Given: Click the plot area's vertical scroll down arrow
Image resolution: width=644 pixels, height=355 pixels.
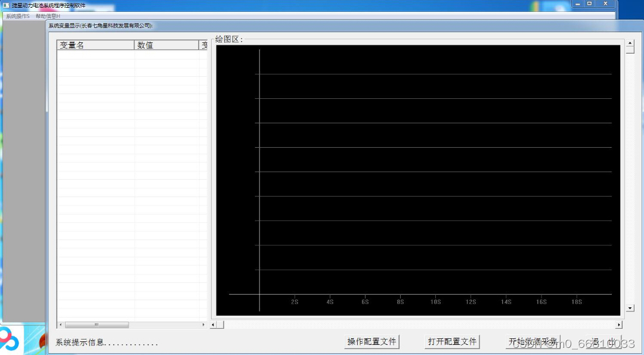Looking at the screenshot, I should tap(630, 308).
